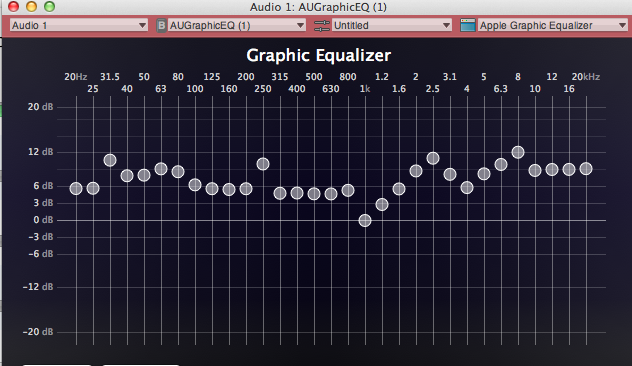
Task: Click the 1.6 kHz band slider knob
Action: (x=399, y=189)
